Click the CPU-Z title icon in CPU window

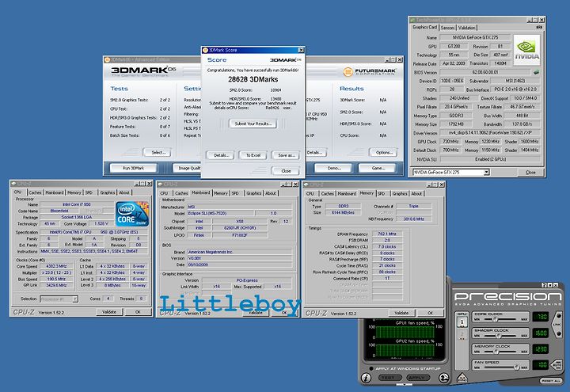[x=13, y=184]
